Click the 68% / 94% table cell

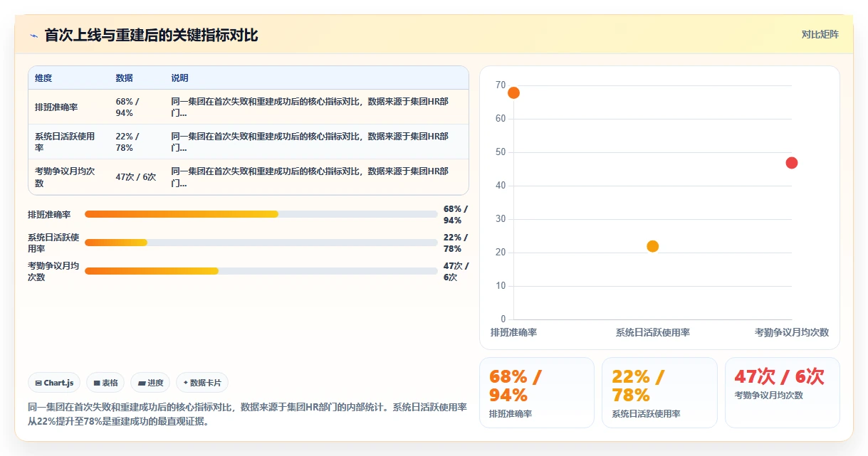click(128, 107)
